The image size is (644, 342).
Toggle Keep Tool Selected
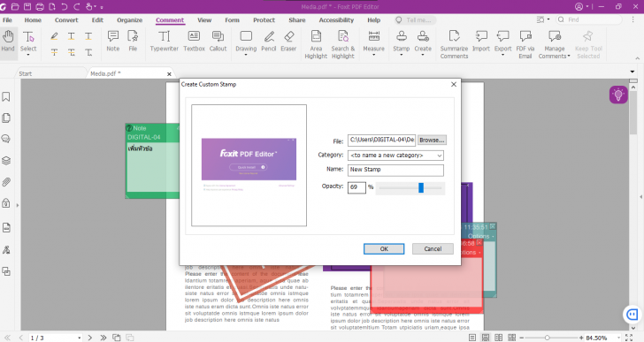coord(588,44)
